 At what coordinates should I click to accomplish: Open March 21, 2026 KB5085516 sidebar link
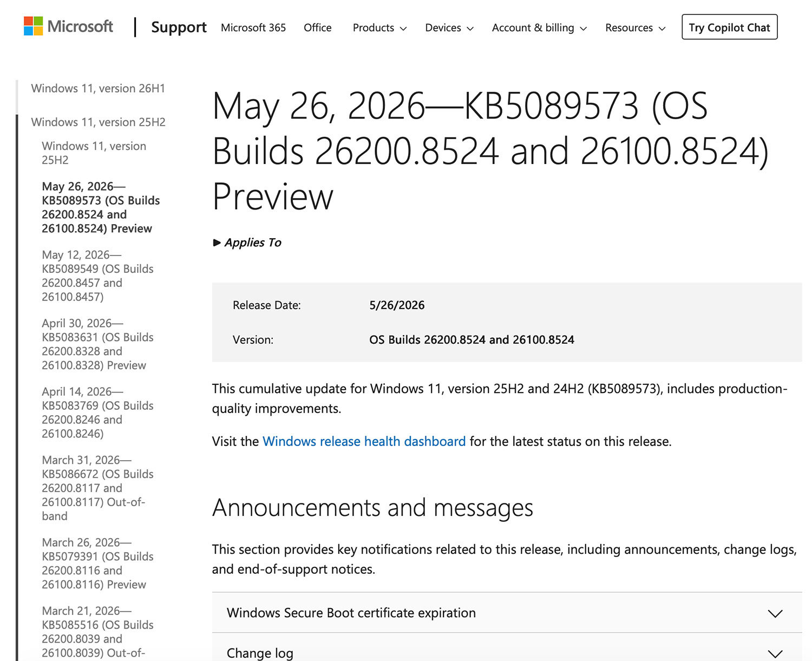click(x=97, y=632)
